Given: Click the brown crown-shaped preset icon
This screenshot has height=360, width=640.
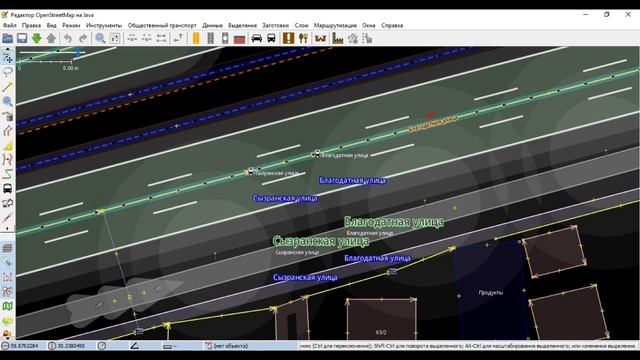Looking at the screenshot, I should pyautogui.click(x=320, y=38).
